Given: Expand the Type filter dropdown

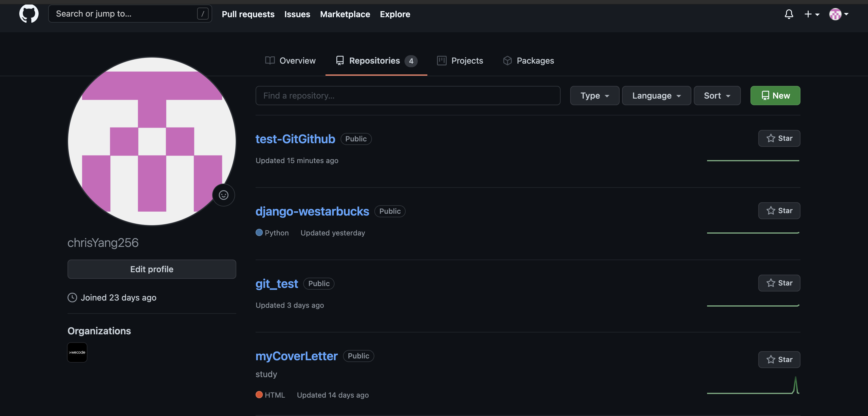Looking at the screenshot, I should (x=594, y=96).
